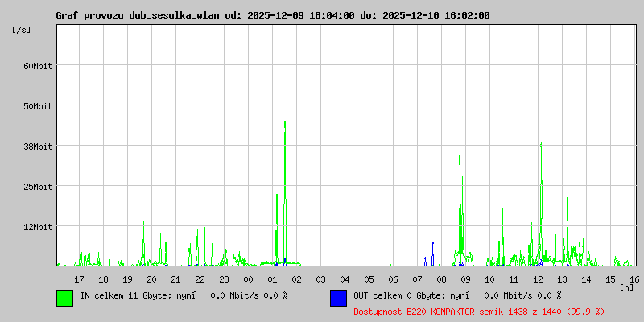Click the blue OUT legend color swatch
The image size is (644, 322).
[338, 298]
